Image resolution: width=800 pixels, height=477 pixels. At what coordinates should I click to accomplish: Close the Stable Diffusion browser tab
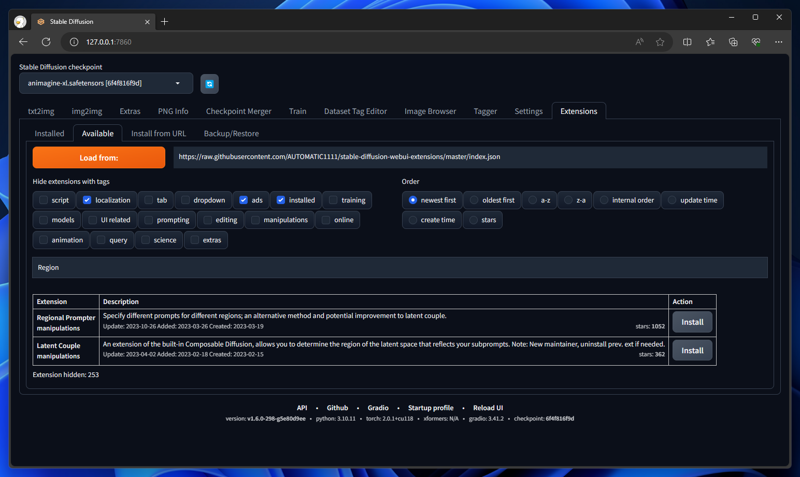click(147, 22)
